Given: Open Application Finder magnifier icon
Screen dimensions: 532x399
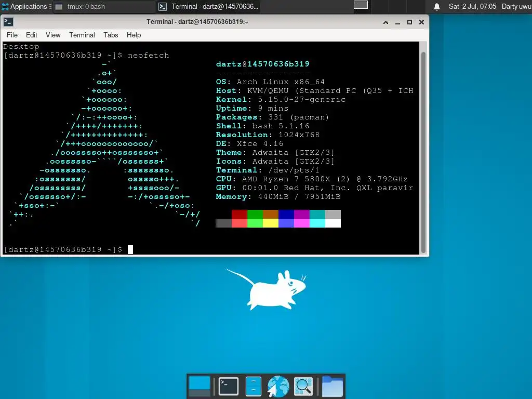Looking at the screenshot, I should pyautogui.click(x=303, y=386).
